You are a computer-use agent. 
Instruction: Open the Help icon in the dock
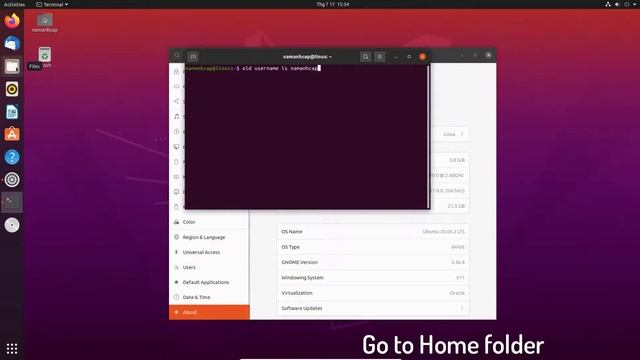pyautogui.click(x=12, y=157)
